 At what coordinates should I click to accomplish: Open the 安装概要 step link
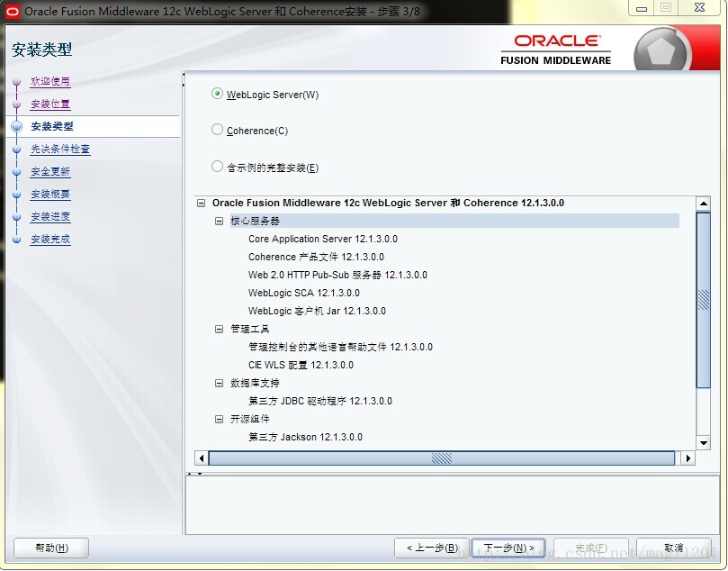(x=50, y=195)
